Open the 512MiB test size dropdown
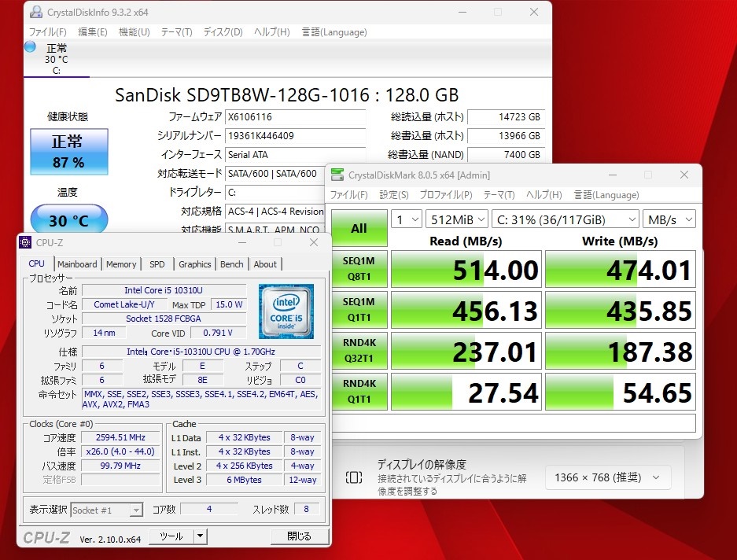737x560 pixels. [457, 219]
